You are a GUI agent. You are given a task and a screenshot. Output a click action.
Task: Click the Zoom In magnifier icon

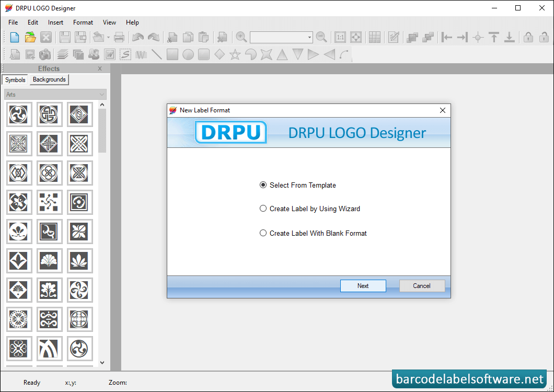[241, 37]
